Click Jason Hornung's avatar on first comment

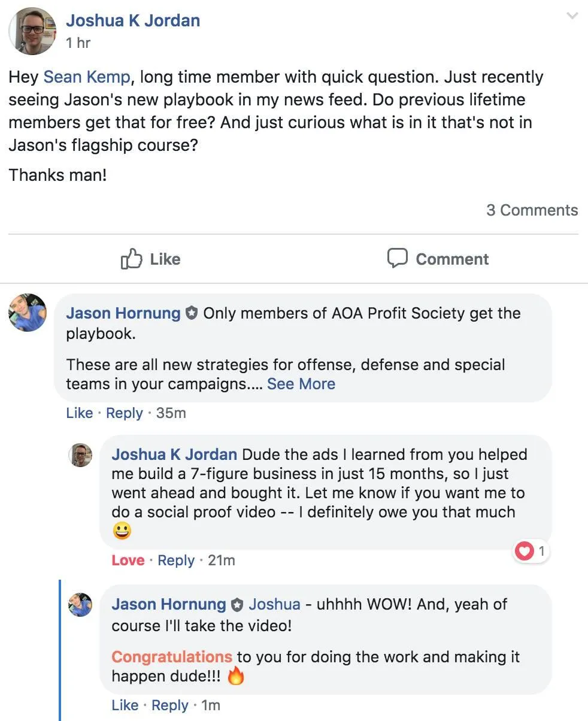28,313
